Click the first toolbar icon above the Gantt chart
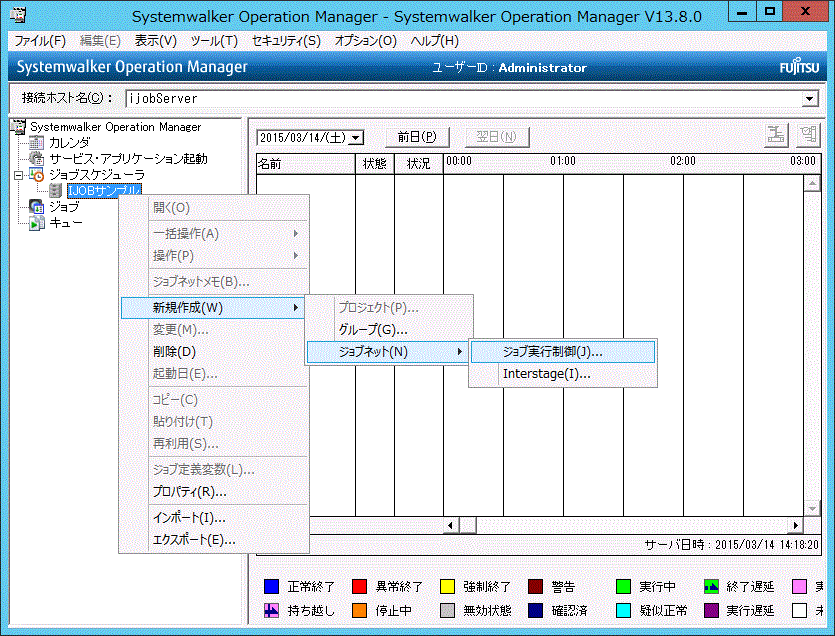This screenshot has height=636, width=835. [776, 135]
